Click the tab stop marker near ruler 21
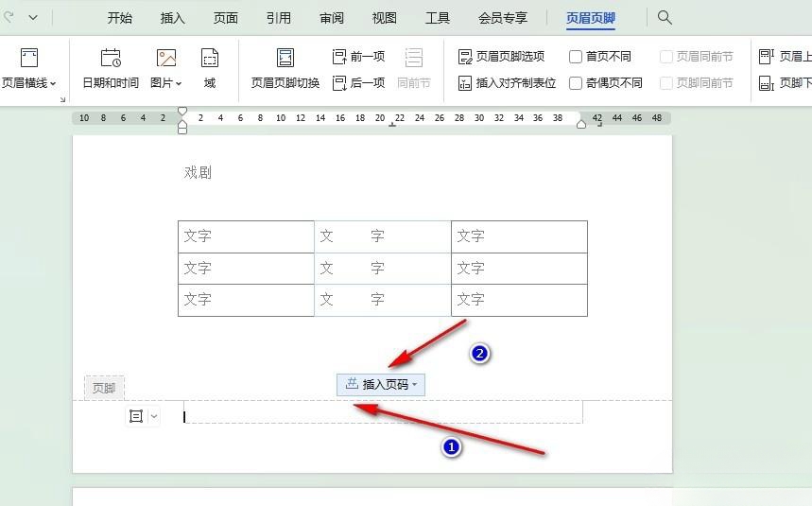Viewport: 812px width, 506px height. coord(392,125)
